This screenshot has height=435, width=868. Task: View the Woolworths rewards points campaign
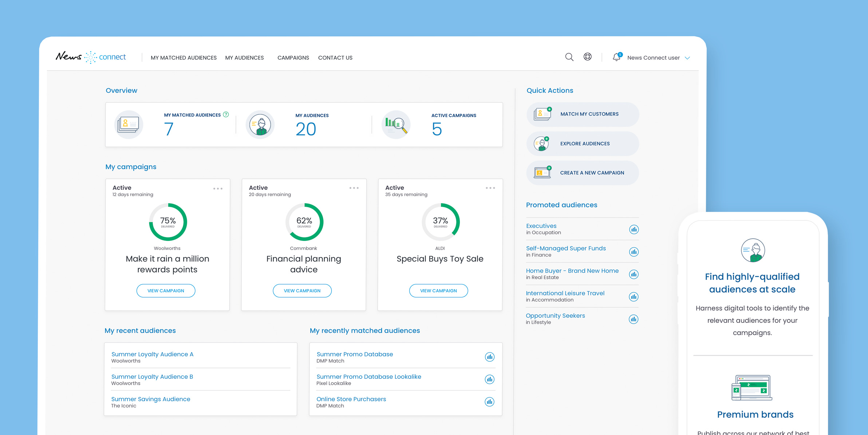166,291
